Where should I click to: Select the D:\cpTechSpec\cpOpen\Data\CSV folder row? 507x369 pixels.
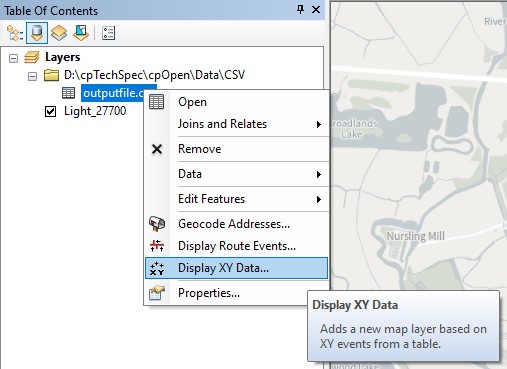point(155,75)
